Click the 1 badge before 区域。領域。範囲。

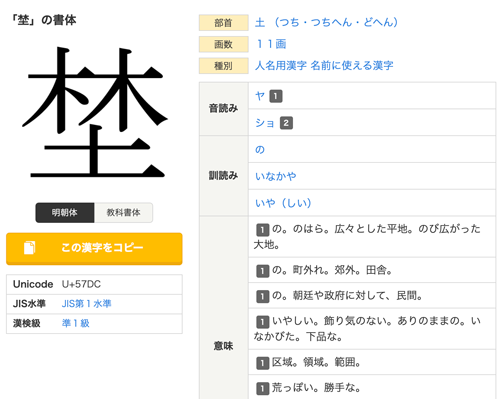[262, 363]
